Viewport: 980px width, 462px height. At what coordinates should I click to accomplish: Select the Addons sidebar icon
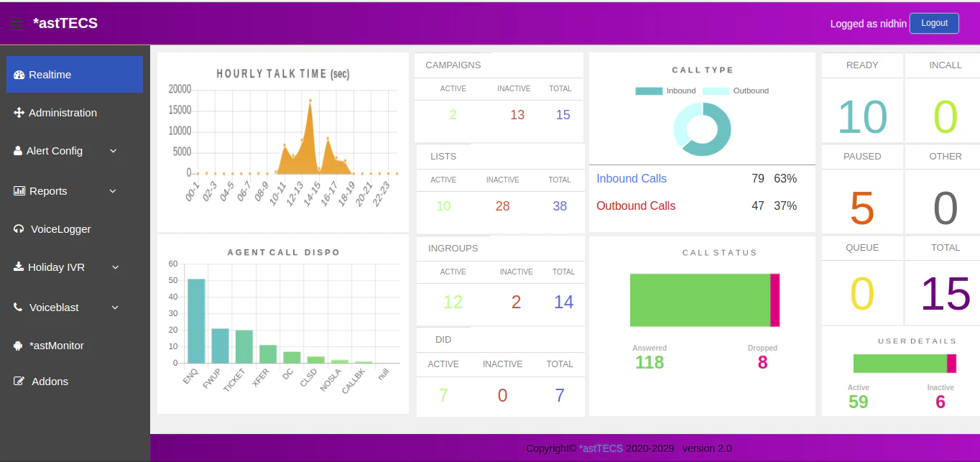[x=17, y=382]
